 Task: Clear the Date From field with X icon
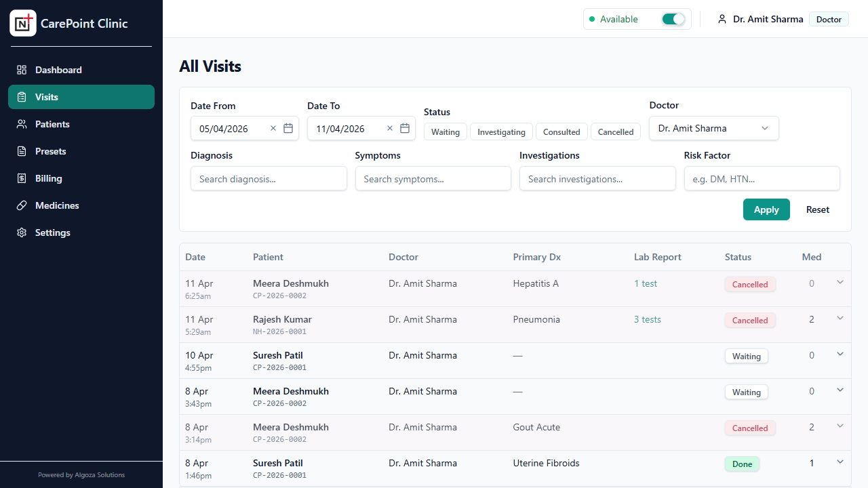(x=273, y=128)
